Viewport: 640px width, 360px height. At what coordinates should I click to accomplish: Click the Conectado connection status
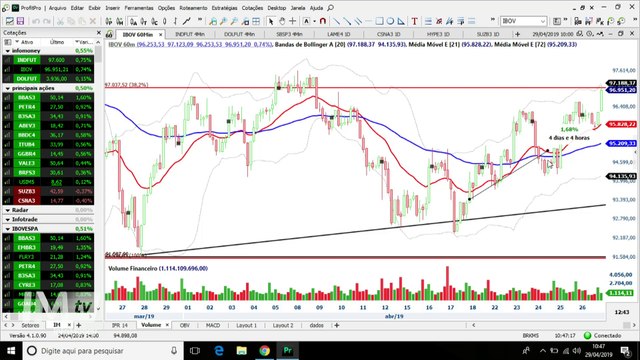pyautogui.click(x=602, y=336)
